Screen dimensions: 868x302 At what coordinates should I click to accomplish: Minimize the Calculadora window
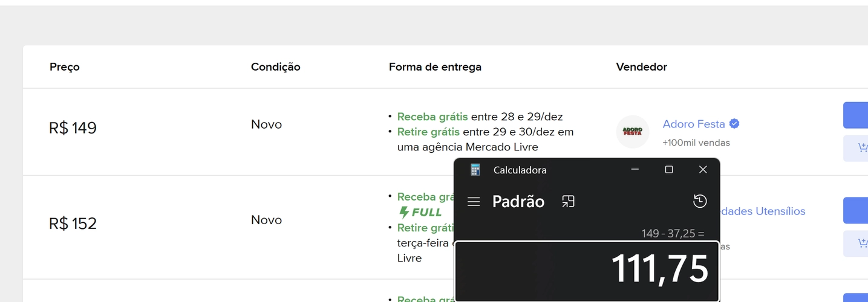point(635,170)
